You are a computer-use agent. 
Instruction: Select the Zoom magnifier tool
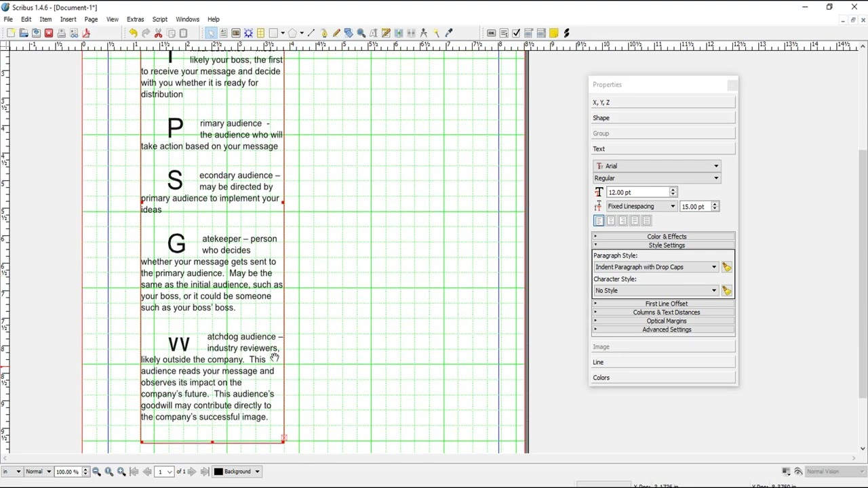(x=361, y=33)
